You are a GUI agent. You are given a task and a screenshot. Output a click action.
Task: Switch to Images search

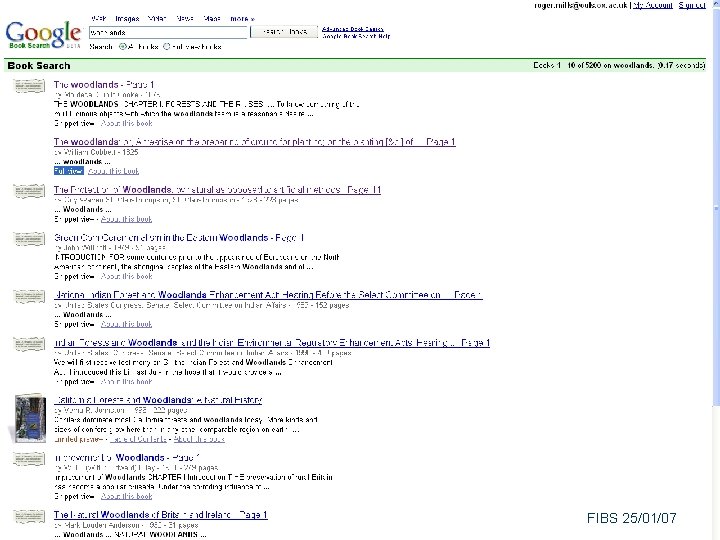click(x=127, y=19)
